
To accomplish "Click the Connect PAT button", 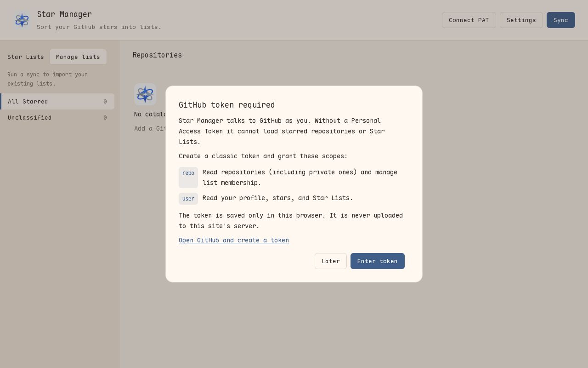I will point(469,20).
